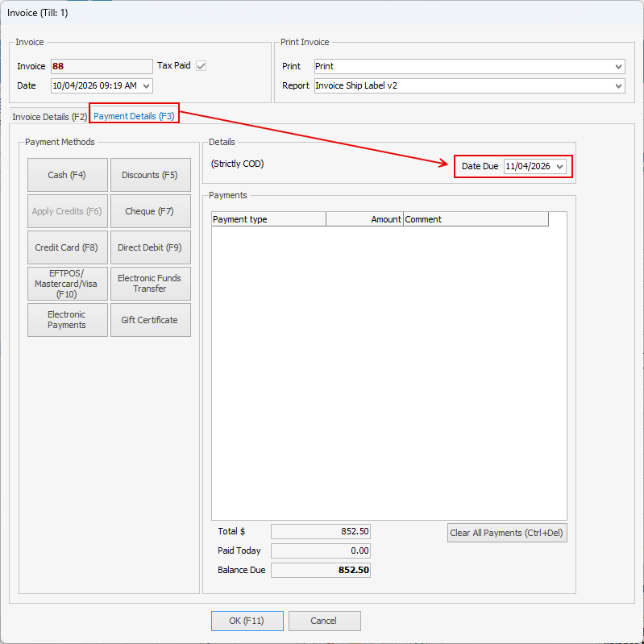Viewport: 644px width, 644px height.
Task: Choose Cheque (F7) payment method
Action: pos(150,211)
